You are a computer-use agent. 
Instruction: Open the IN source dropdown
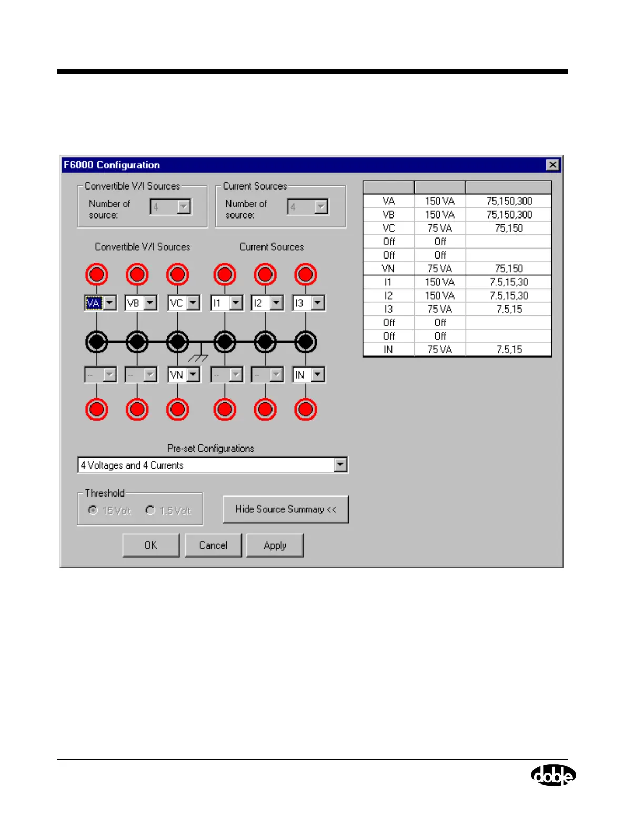[318, 375]
